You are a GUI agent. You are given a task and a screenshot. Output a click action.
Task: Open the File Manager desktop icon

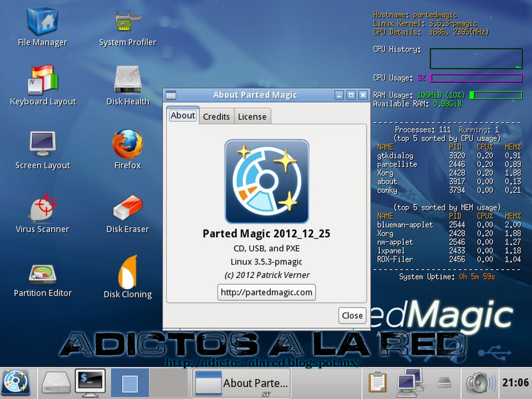tap(43, 27)
